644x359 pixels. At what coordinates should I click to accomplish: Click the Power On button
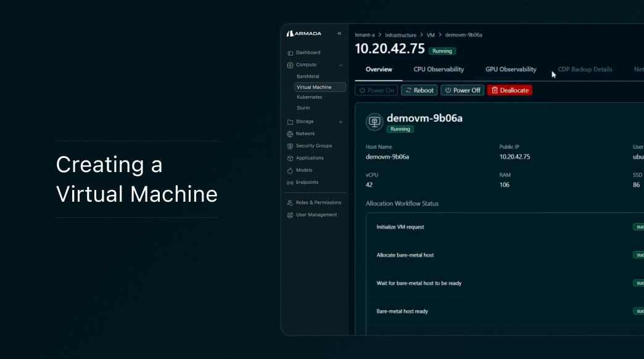tap(376, 90)
